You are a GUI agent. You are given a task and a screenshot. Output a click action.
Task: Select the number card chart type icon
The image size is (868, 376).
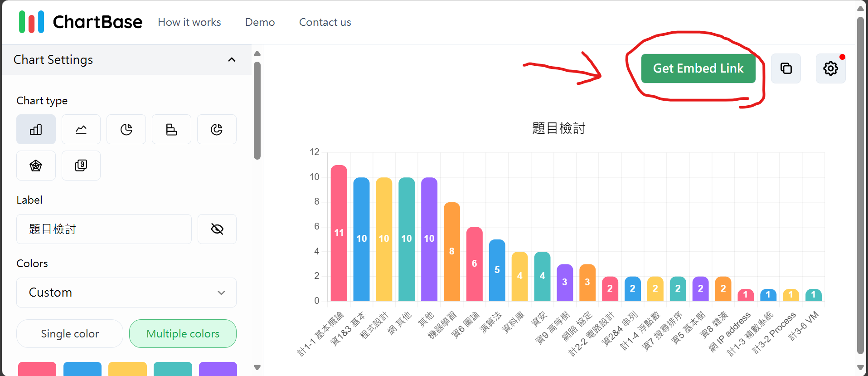coord(81,166)
